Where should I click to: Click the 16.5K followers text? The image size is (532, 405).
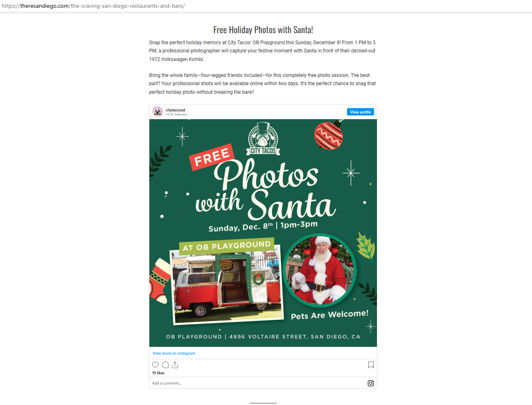pos(177,115)
